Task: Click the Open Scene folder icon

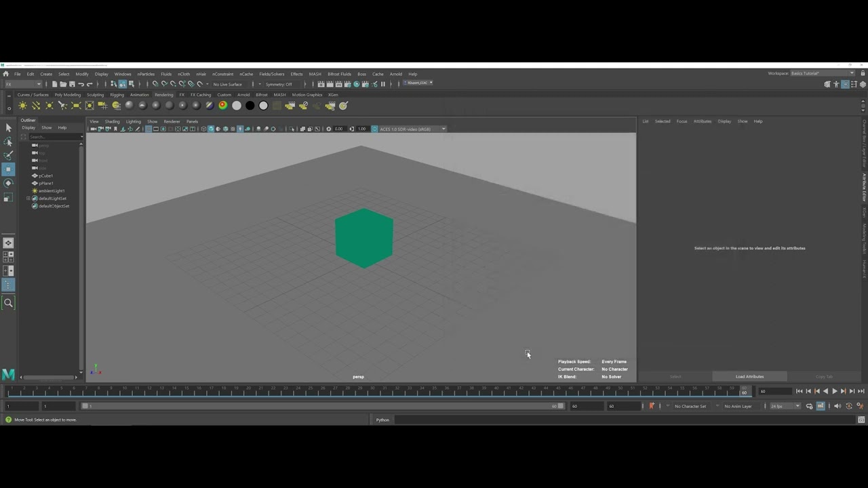Action: click(x=63, y=84)
